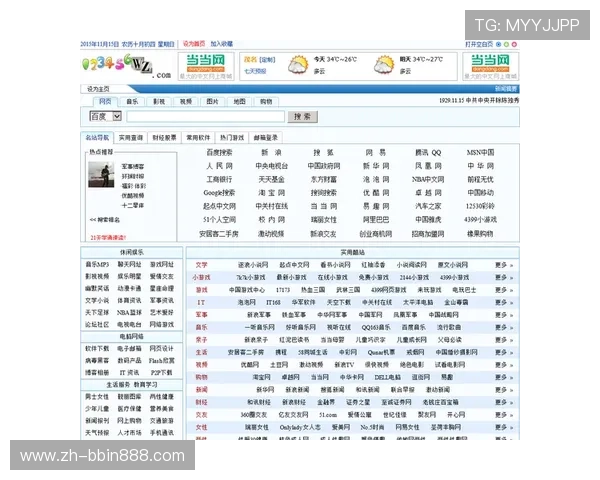Open the NBA篮球 category link
This screenshot has height=480, width=600.
[x=129, y=312]
